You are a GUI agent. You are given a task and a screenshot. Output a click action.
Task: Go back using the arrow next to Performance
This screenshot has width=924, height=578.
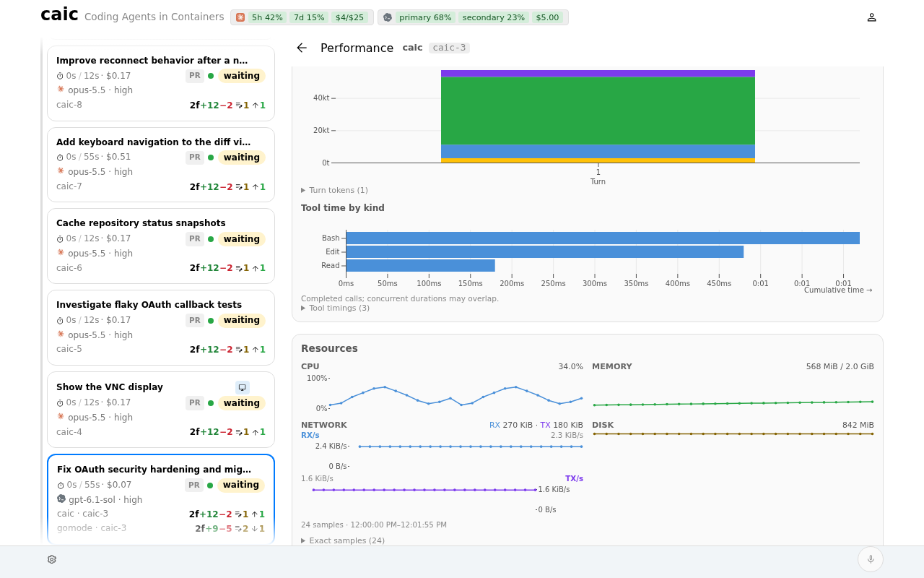[302, 48]
